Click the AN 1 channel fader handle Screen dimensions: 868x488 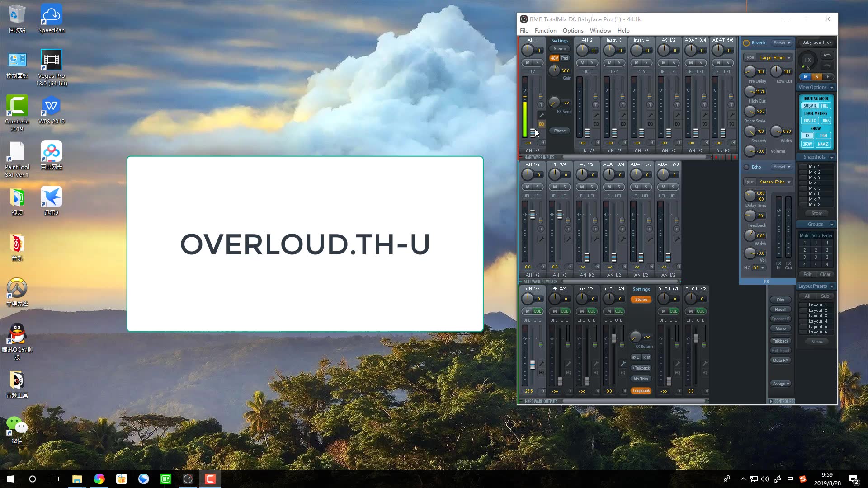pyautogui.click(x=533, y=132)
